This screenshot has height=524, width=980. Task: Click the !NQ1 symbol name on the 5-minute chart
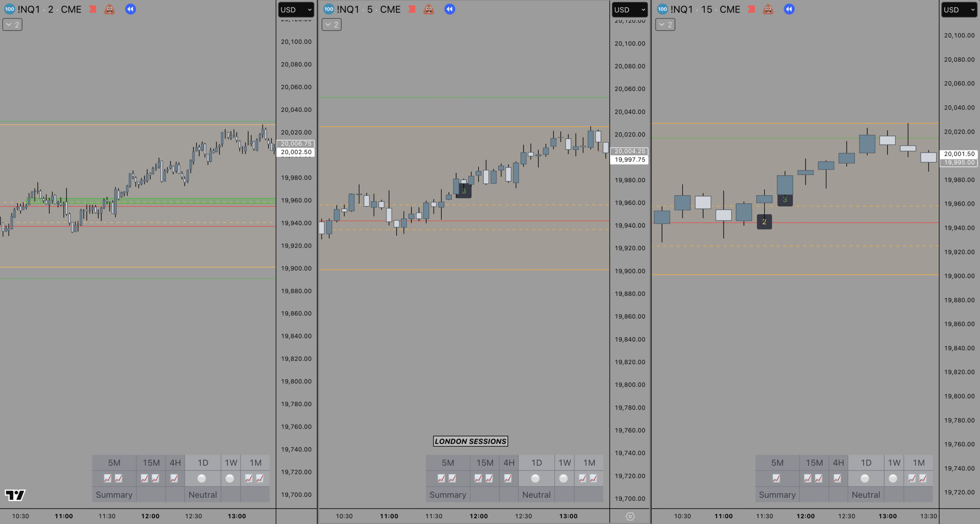(x=348, y=9)
